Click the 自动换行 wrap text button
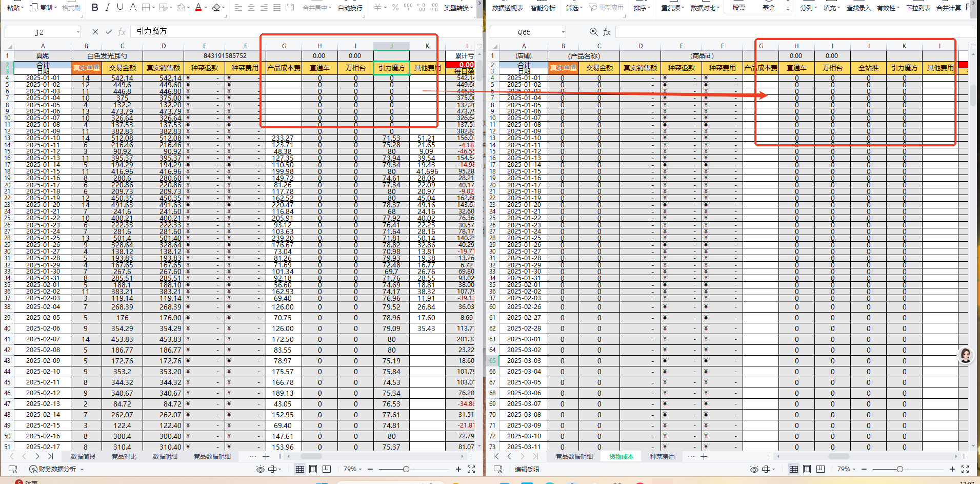This screenshot has height=484, width=980. [x=350, y=8]
